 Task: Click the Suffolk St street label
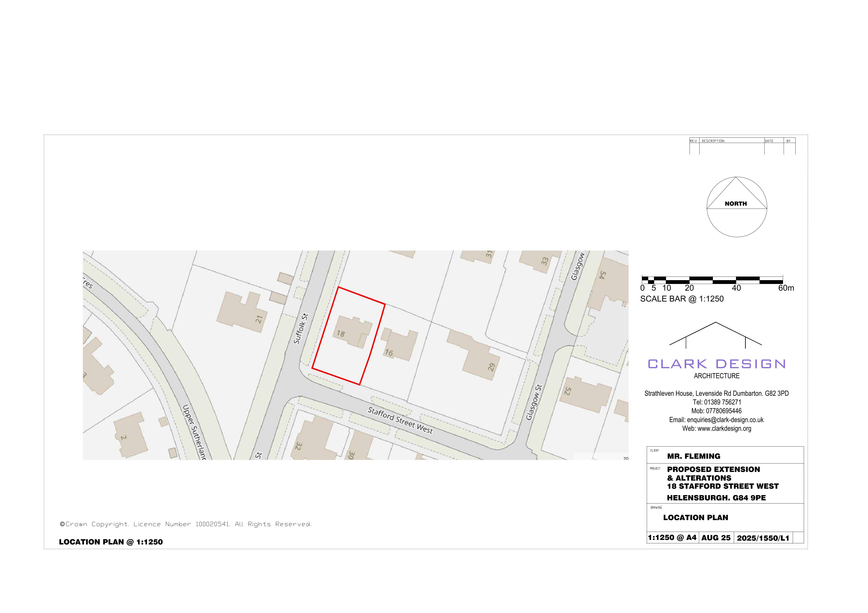[x=301, y=328]
